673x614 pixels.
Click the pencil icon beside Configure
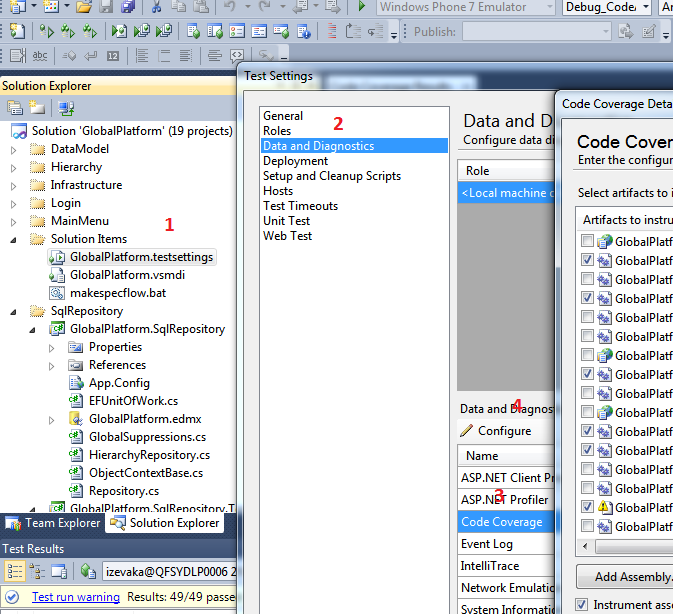[x=467, y=430]
